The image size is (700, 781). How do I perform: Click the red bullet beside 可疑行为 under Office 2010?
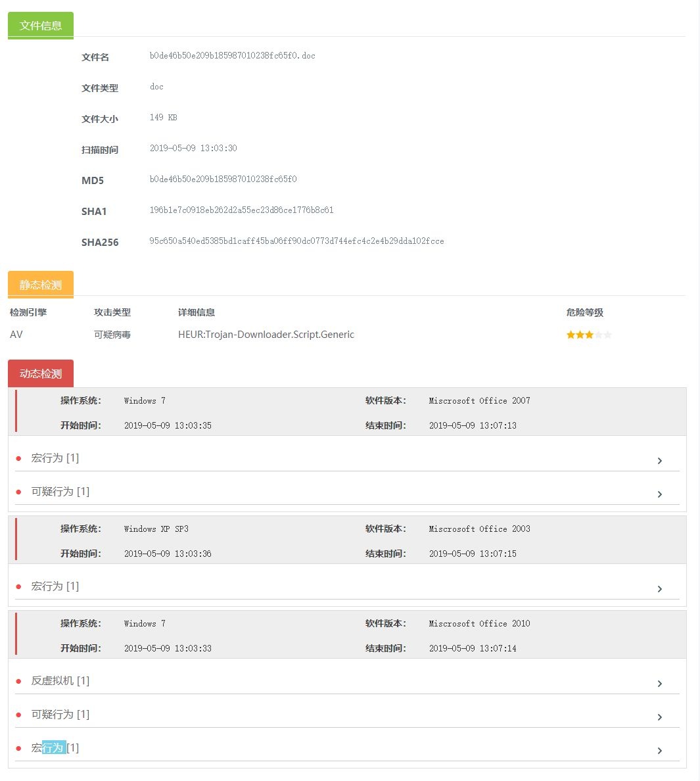pos(18,715)
